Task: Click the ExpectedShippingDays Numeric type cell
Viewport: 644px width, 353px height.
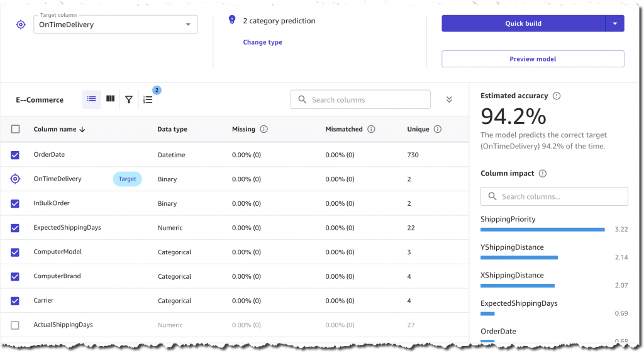Action: [x=170, y=228]
